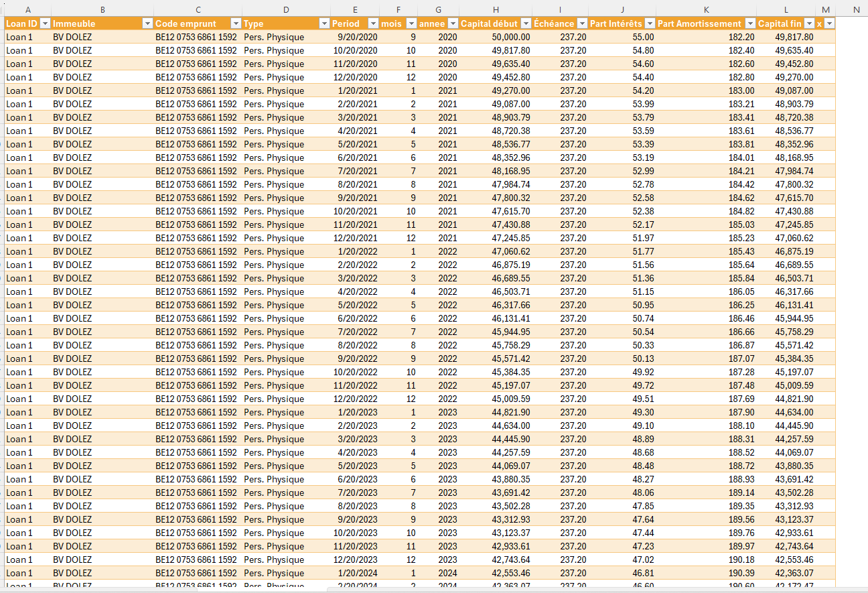Select the Period cell 6/20/2021
The image size is (868, 593).
point(355,157)
